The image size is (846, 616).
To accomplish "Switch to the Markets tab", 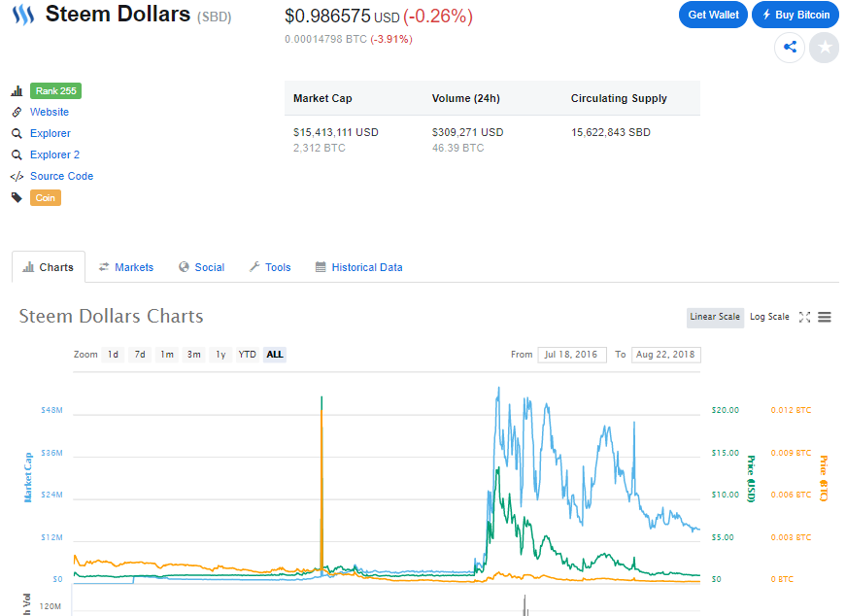I will [x=125, y=267].
